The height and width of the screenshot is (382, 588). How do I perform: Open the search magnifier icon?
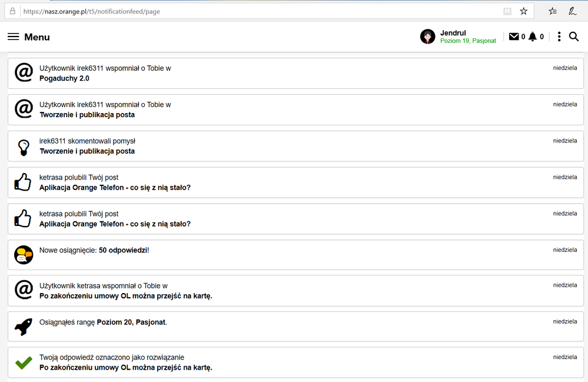coord(574,36)
